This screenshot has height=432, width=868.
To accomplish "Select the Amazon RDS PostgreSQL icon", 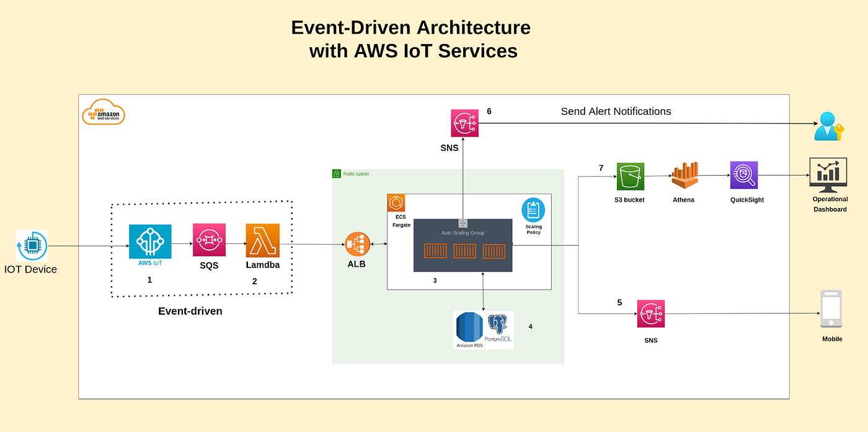I will pos(483,328).
